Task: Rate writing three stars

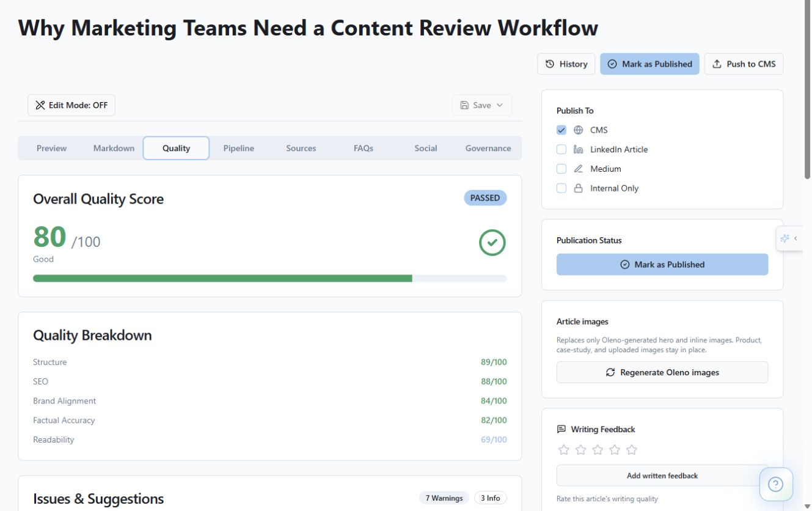Action: point(598,450)
